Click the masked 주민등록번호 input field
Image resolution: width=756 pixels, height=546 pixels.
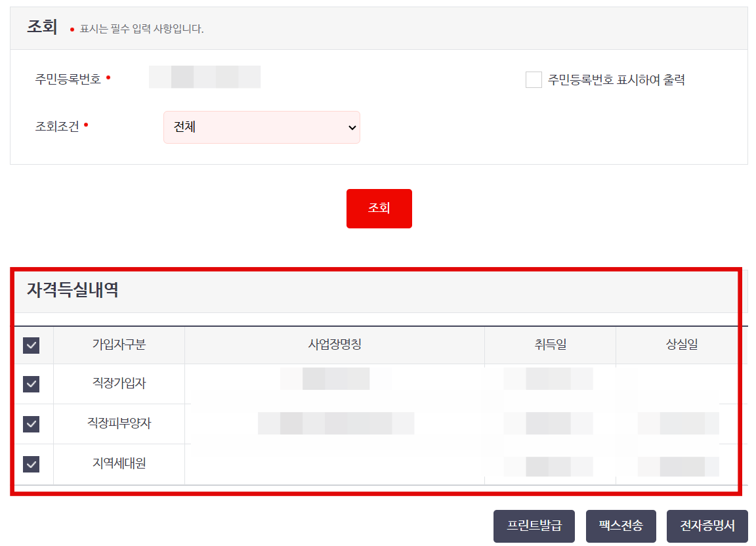point(203,77)
